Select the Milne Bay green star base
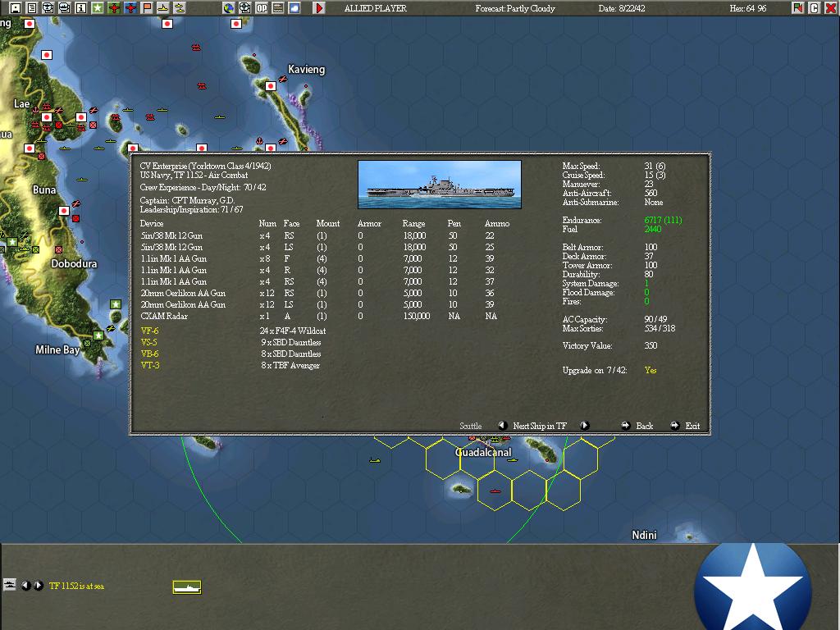 click(x=98, y=336)
